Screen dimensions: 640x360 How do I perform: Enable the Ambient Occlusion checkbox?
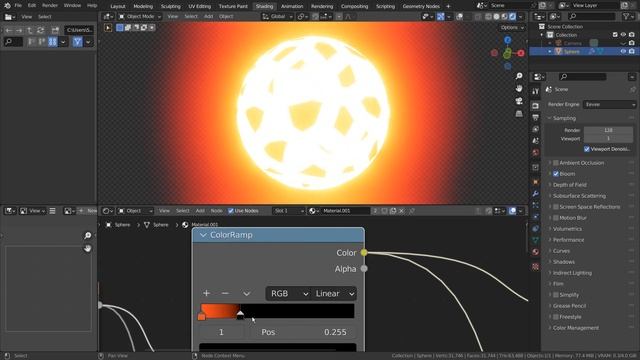556,163
